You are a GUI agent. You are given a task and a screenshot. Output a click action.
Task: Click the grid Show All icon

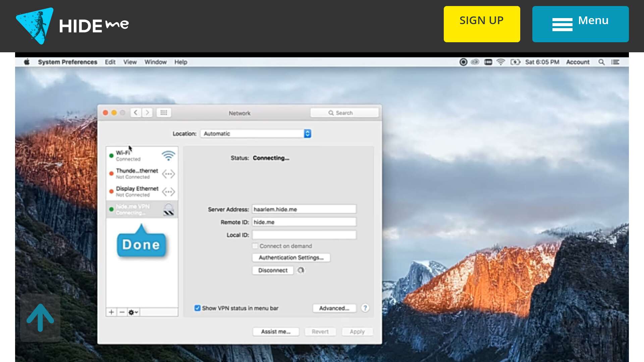164,113
